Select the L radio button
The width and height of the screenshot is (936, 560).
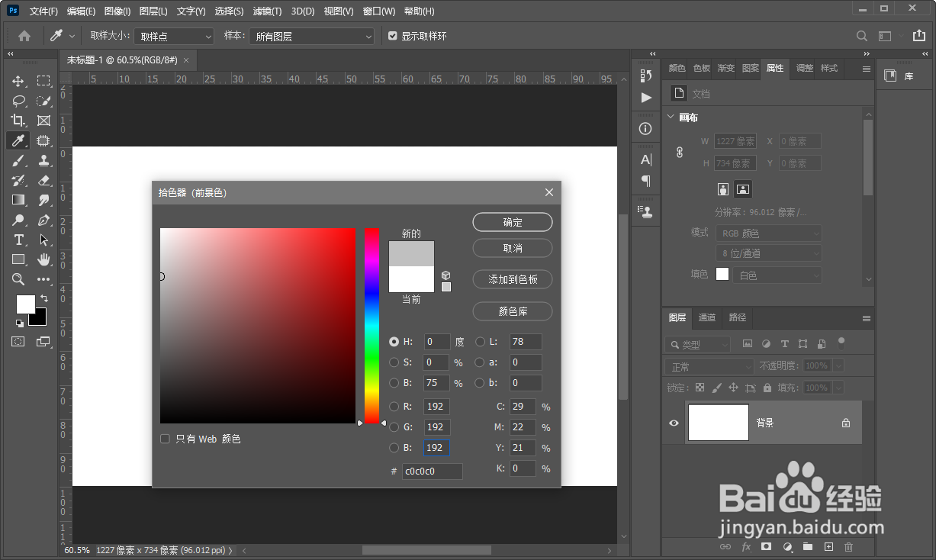481,342
